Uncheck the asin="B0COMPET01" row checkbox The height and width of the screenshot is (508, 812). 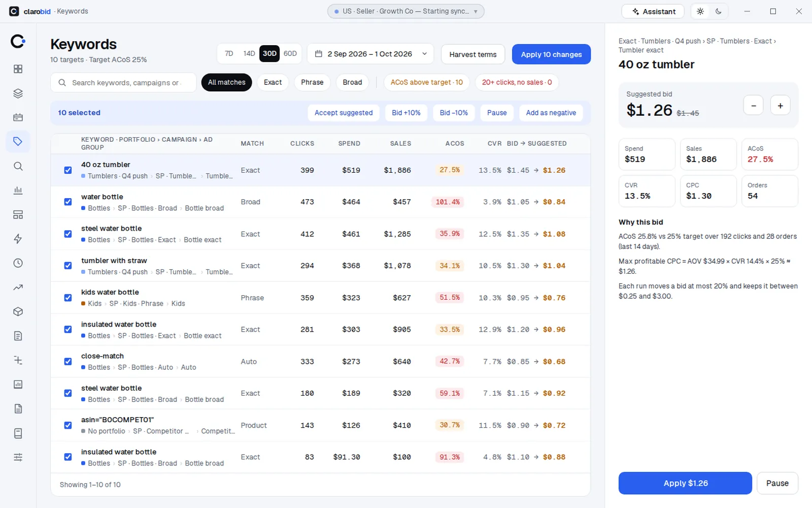(68, 425)
